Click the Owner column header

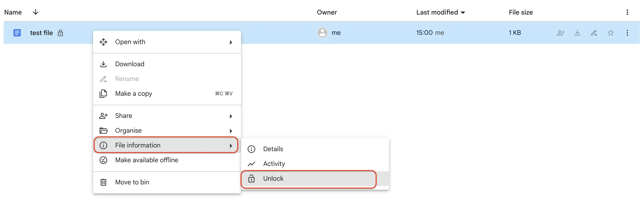327,12
